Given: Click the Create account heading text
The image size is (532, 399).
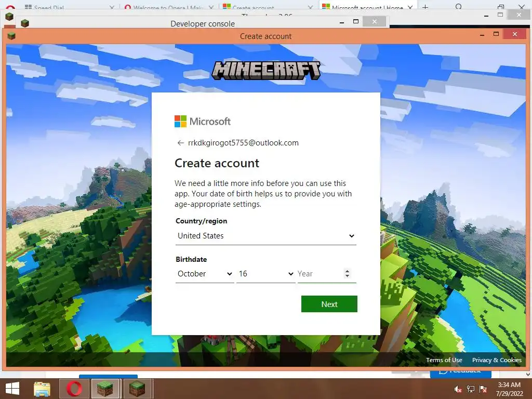Looking at the screenshot, I should click(217, 163).
